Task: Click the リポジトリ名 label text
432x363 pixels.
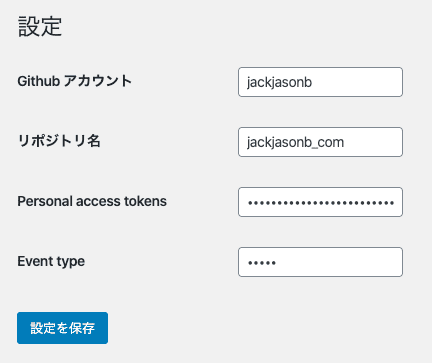Action: pyautogui.click(x=59, y=141)
